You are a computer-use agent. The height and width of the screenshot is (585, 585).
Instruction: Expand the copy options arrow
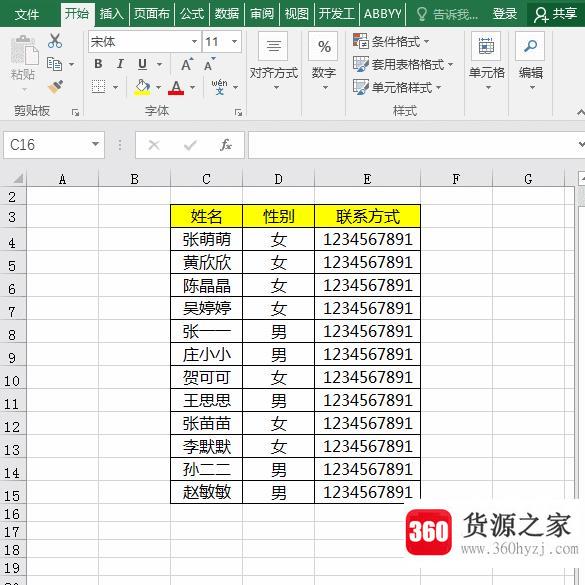click(x=71, y=65)
